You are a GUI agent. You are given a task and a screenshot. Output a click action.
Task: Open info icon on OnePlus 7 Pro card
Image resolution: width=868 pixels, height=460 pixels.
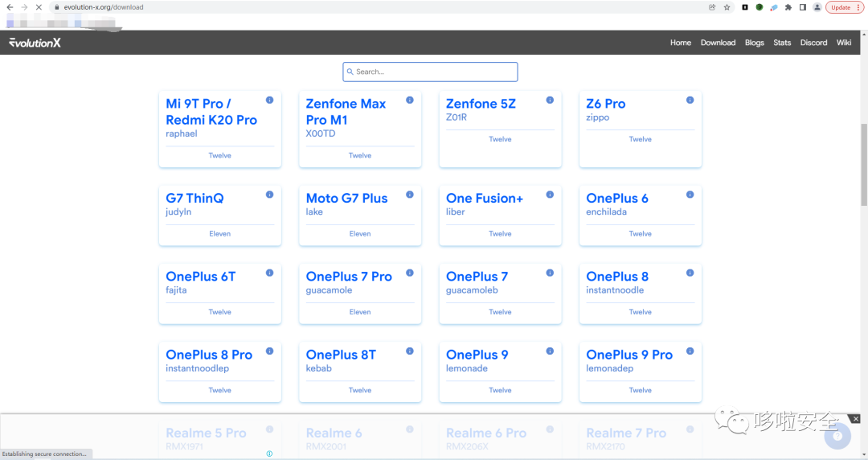pyautogui.click(x=410, y=273)
